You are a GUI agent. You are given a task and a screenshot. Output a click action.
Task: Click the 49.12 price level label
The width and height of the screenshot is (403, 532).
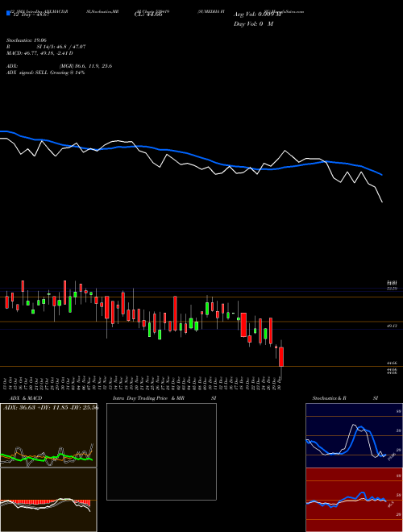pyautogui.click(x=392, y=326)
